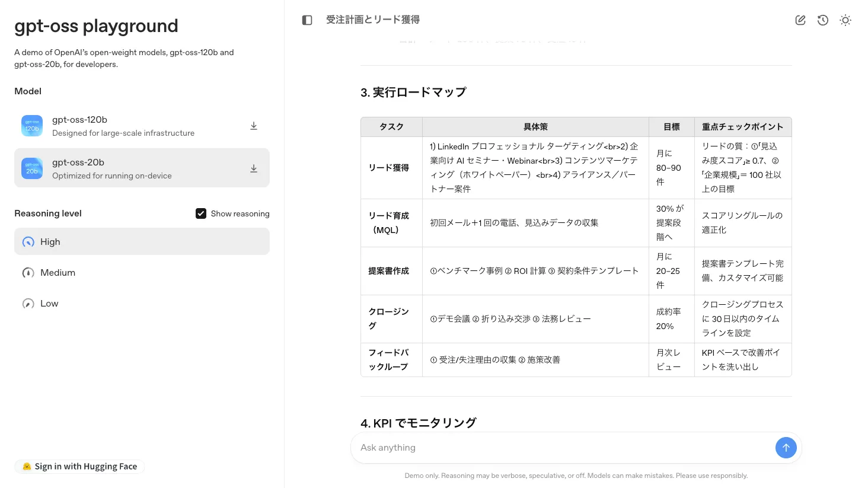Click the demo-only disclaimer text
This screenshot has width=868, height=488.
(576, 476)
